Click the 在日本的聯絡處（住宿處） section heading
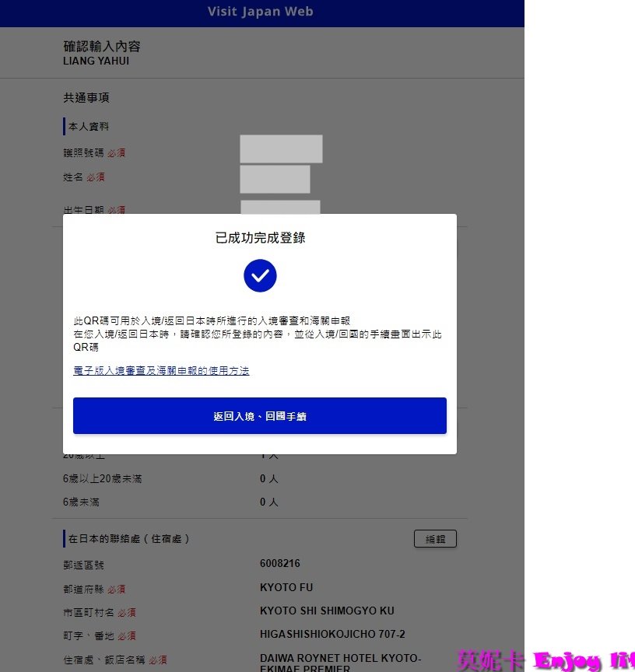 129,539
